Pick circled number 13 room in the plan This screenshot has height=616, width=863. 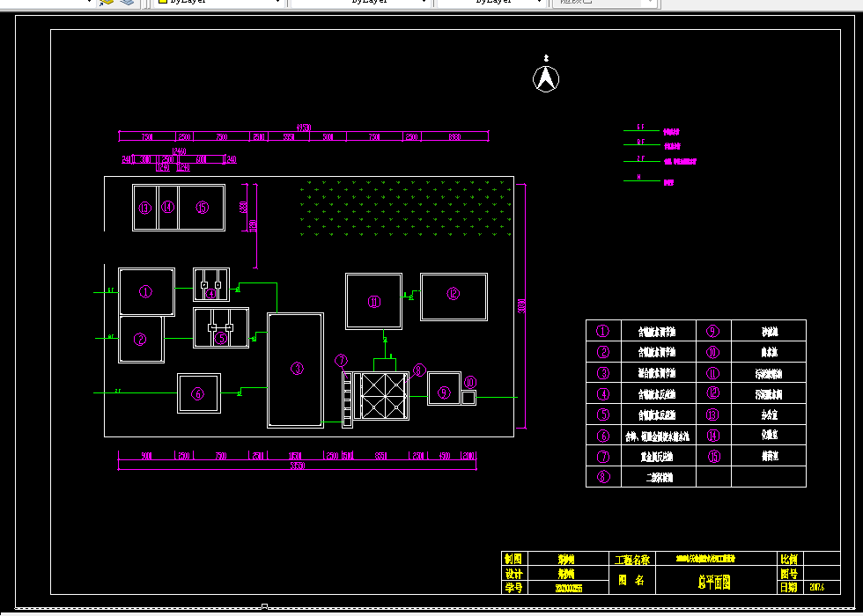click(x=144, y=208)
